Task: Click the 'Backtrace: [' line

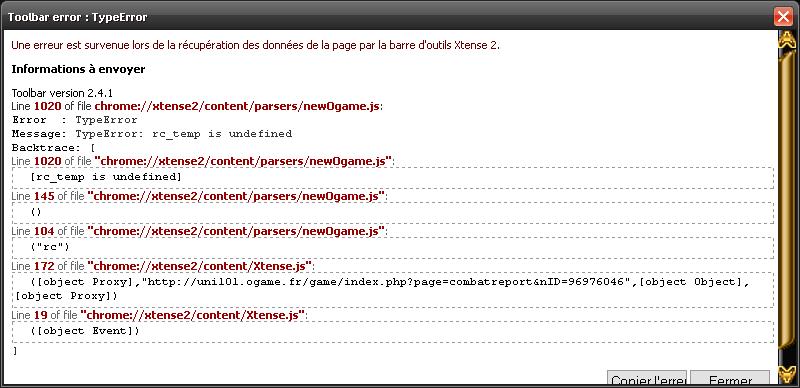Action: [x=54, y=148]
